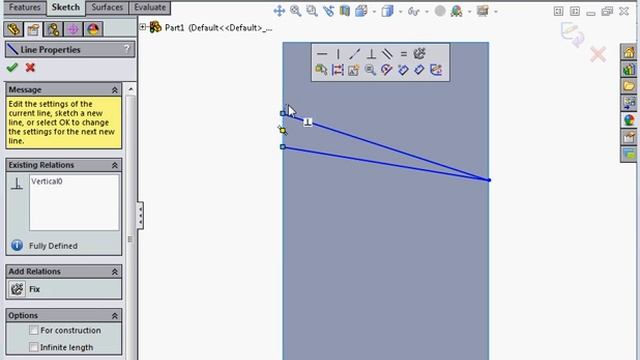Viewport: 640px width, 360px height.
Task: Enable the Infinite length checkbox
Action: (x=34, y=347)
